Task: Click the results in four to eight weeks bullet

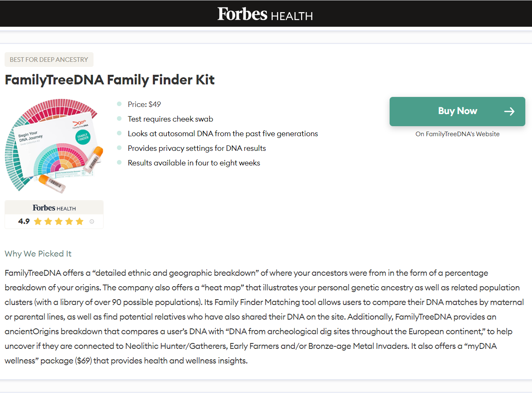Action: (194, 163)
